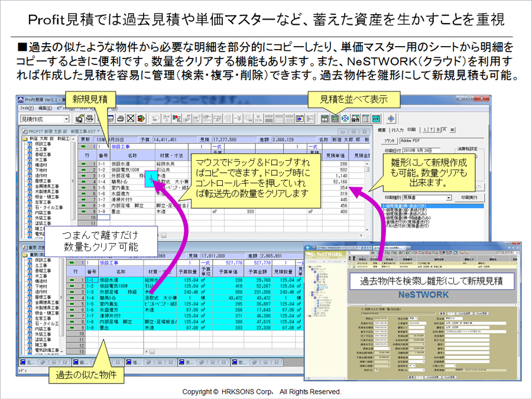The height and width of the screenshot is (399, 532).
Task: Click the 印刷実行 button
Action: 469,197
